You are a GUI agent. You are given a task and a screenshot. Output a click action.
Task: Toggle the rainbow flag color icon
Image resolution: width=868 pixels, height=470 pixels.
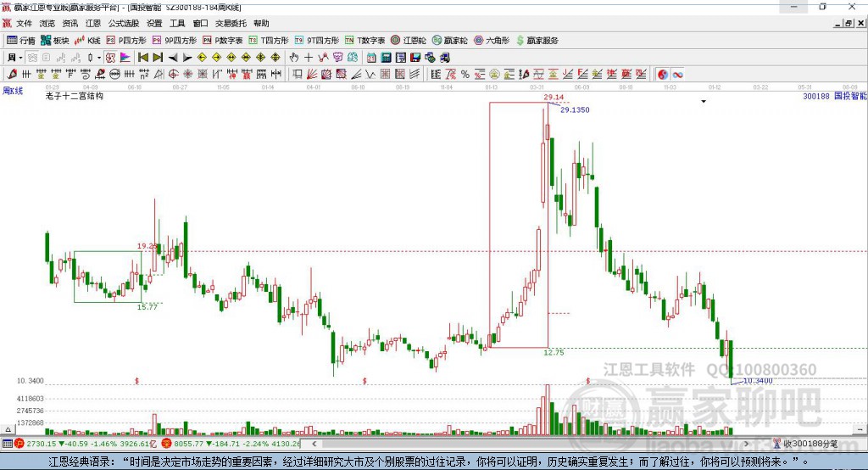click(x=125, y=58)
